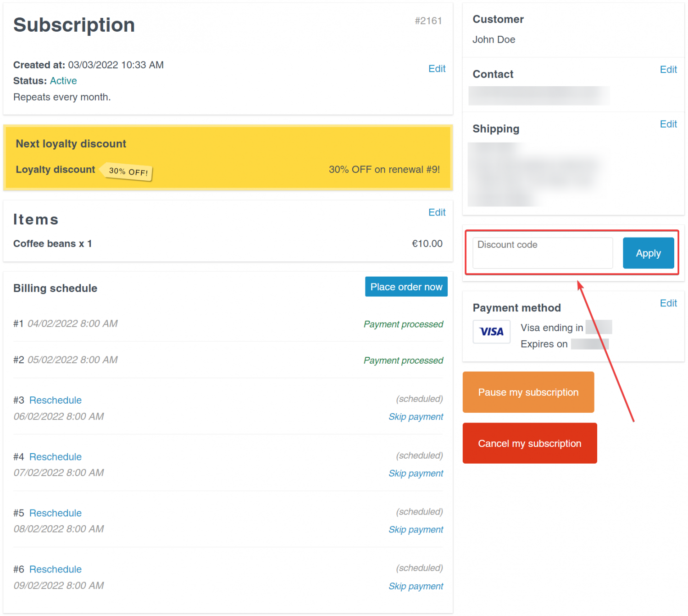Screen dimensions: 688x616
Task: Edit the subscription details
Action: tap(437, 69)
